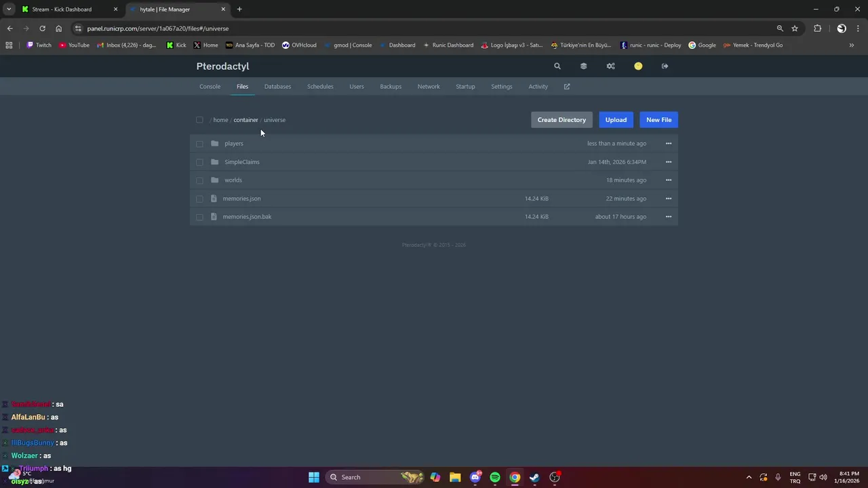The width and height of the screenshot is (868, 488).
Task: Switch to the Backups tab
Action: [x=391, y=87]
